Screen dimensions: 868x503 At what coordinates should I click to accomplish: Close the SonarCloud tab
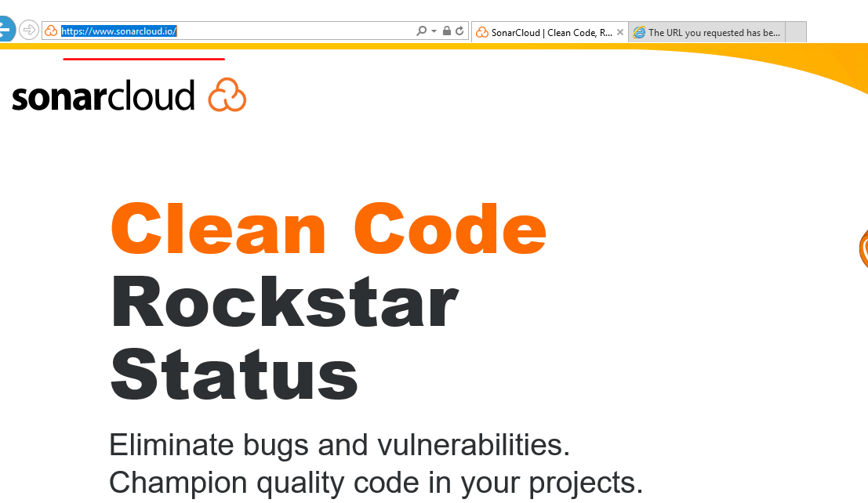[x=620, y=33]
